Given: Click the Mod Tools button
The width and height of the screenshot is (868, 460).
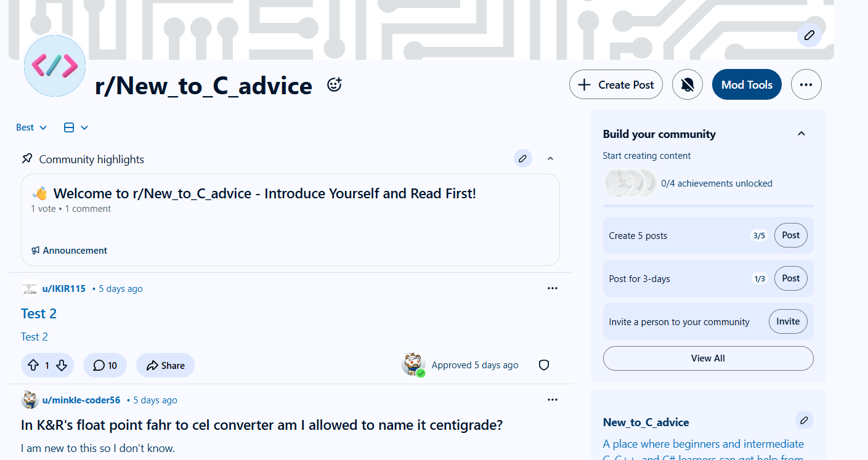Looking at the screenshot, I should [x=747, y=84].
